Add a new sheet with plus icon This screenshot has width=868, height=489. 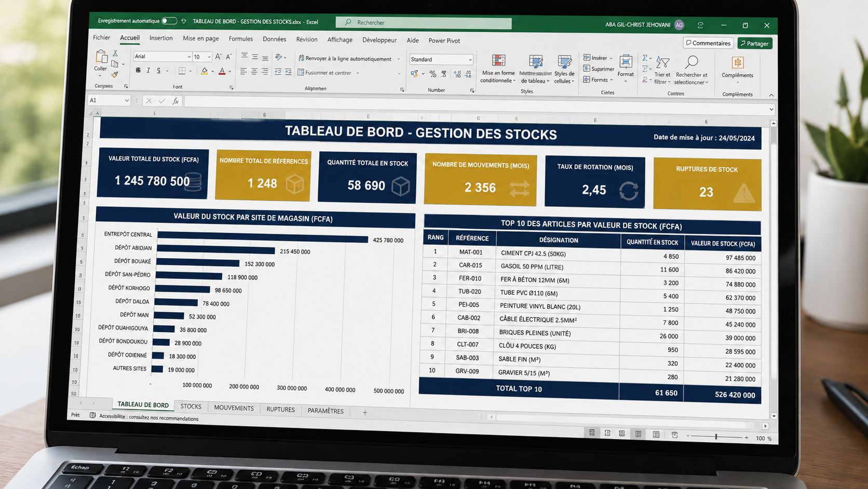(365, 413)
